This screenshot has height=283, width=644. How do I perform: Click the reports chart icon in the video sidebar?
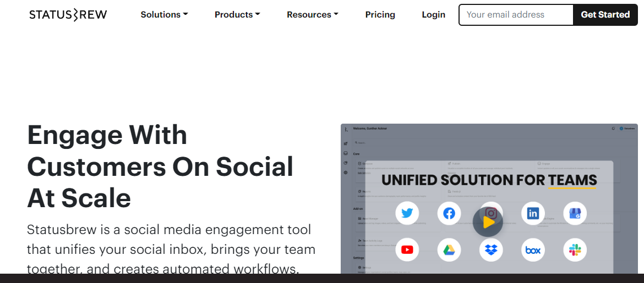[x=346, y=163]
